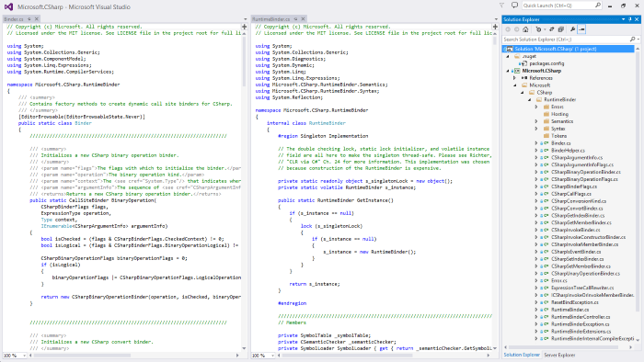Toggle Preview Selected Items button
Viewport: 644px width, 362px height.
coord(581,29)
